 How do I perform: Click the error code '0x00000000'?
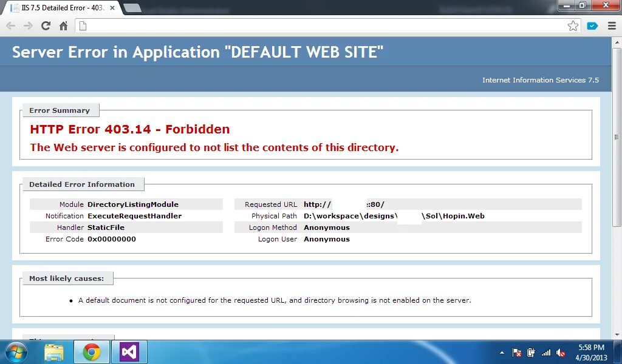coord(112,239)
